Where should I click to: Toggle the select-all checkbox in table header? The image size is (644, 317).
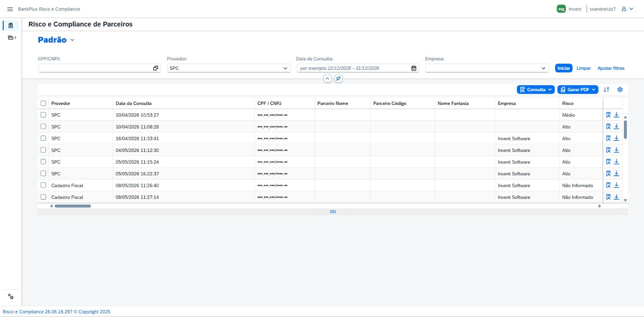[x=43, y=103]
